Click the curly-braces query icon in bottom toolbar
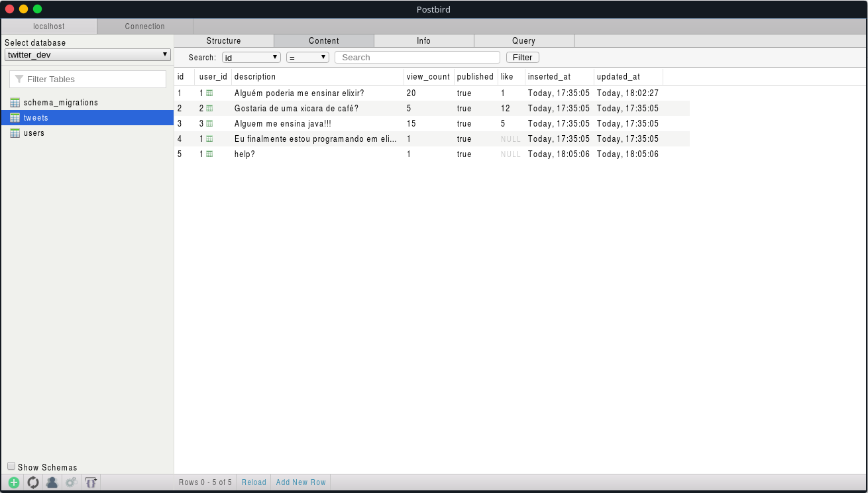 click(x=90, y=482)
